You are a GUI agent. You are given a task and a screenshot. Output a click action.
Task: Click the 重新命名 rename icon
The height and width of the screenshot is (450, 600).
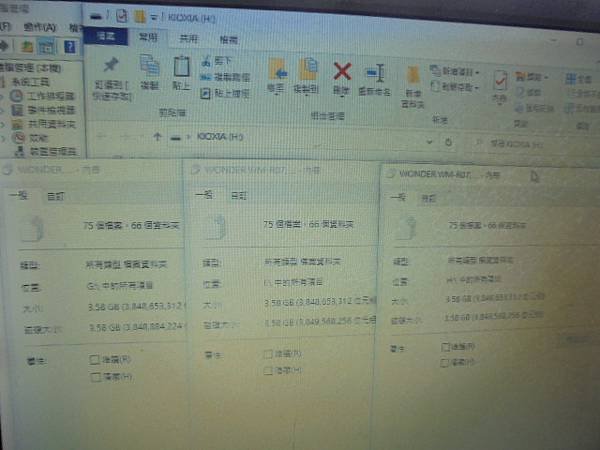point(375,73)
